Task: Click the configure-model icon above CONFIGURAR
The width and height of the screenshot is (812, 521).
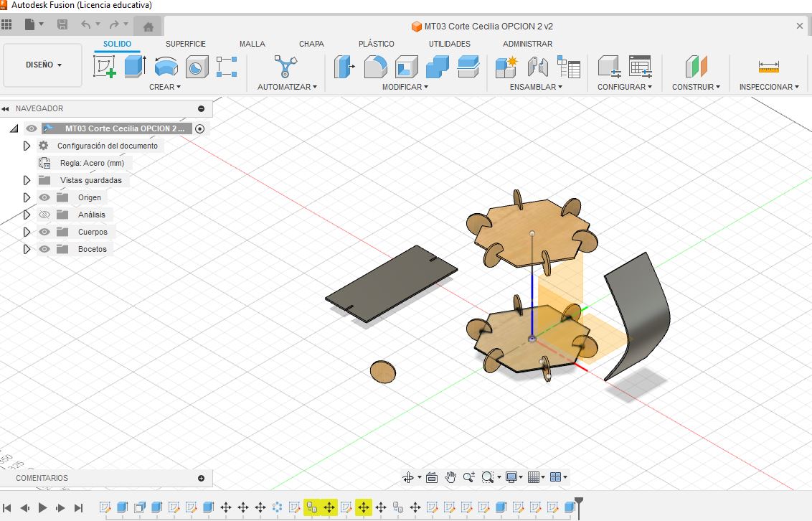Action: click(x=609, y=67)
